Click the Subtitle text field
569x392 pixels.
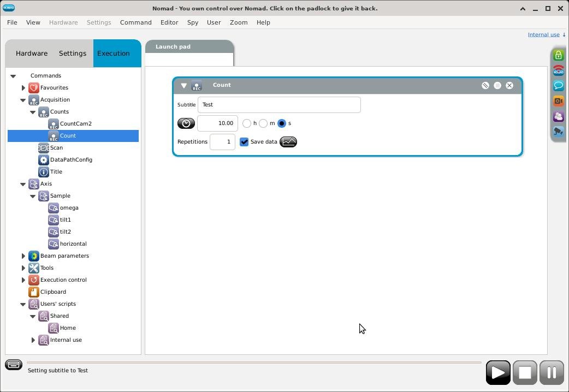coord(278,105)
